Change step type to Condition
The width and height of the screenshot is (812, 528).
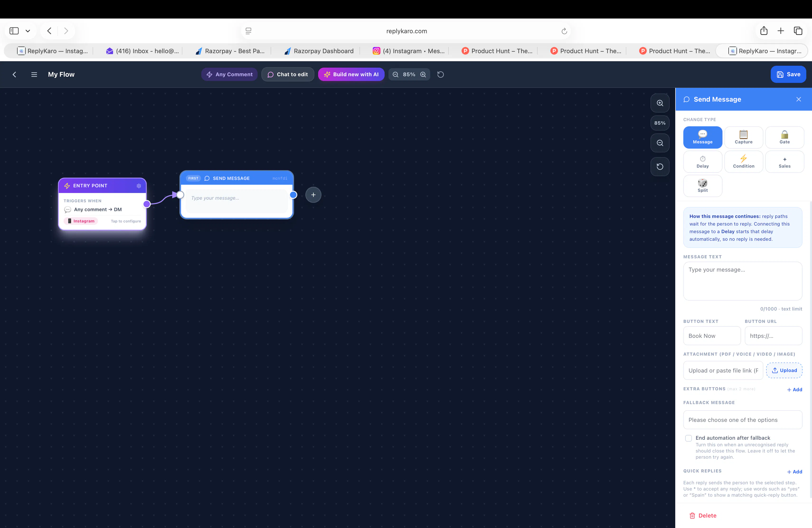click(743, 162)
